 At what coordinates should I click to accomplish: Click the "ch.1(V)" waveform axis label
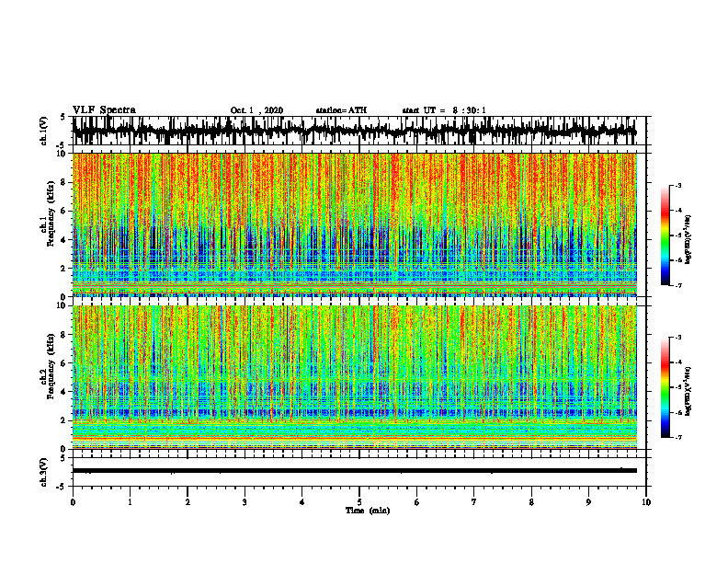44,131
